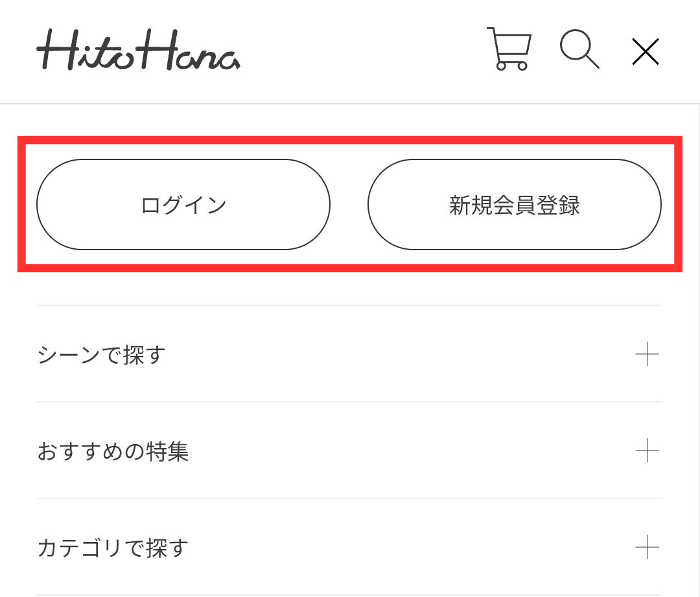Click the plus icon beside カテゴリで探す
Image resolution: width=700 pixels, height=597 pixels.
point(648,548)
